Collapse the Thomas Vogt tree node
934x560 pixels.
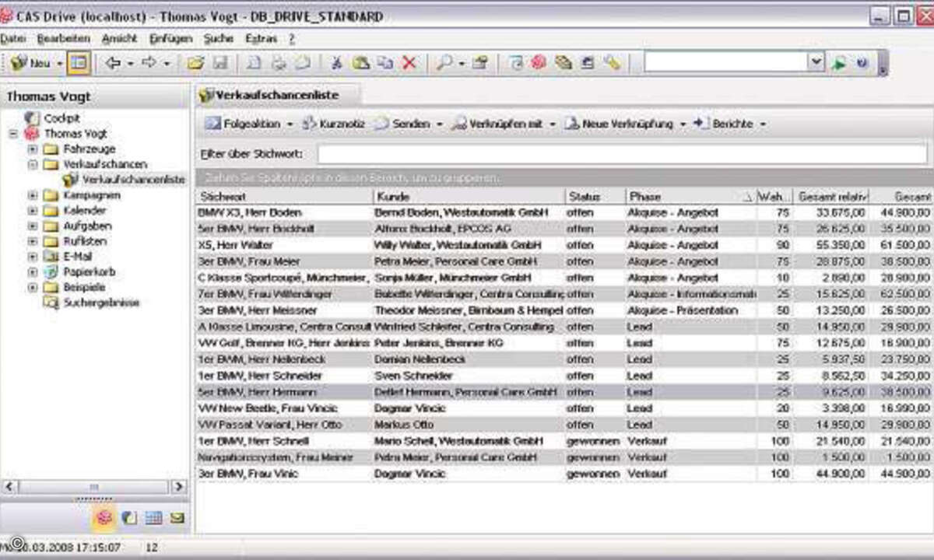[13, 134]
